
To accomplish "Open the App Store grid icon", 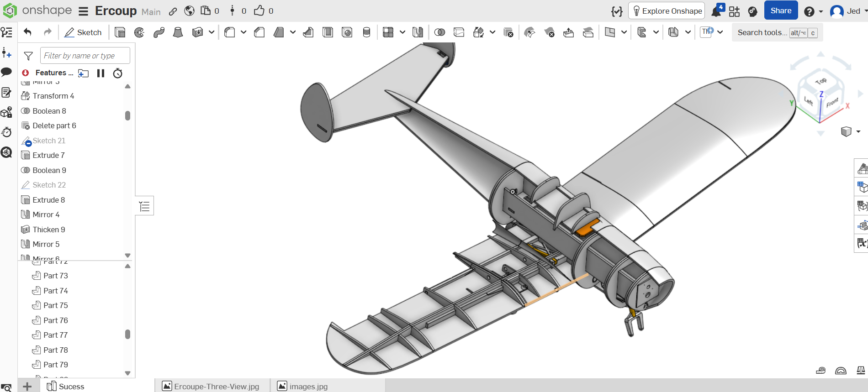I will coord(734,11).
